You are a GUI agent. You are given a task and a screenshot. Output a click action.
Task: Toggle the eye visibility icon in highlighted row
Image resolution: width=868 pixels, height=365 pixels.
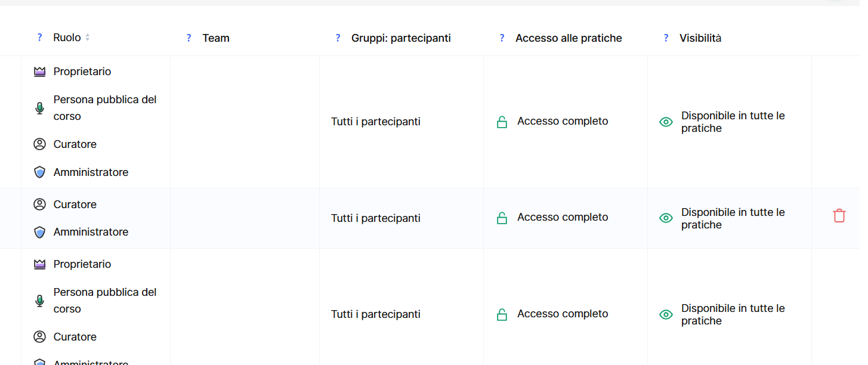(x=666, y=218)
